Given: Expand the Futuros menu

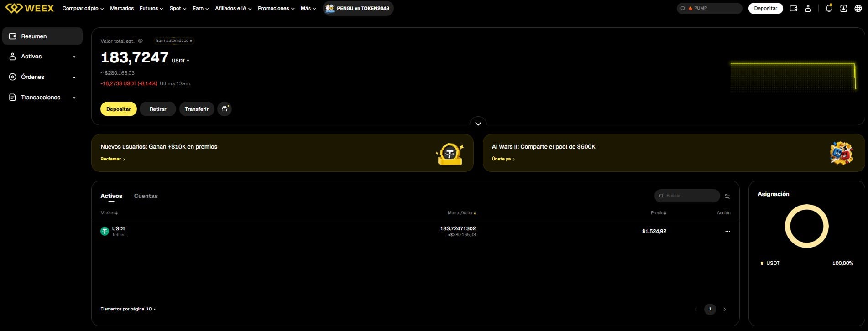Looking at the screenshot, I should click(152, 8).
